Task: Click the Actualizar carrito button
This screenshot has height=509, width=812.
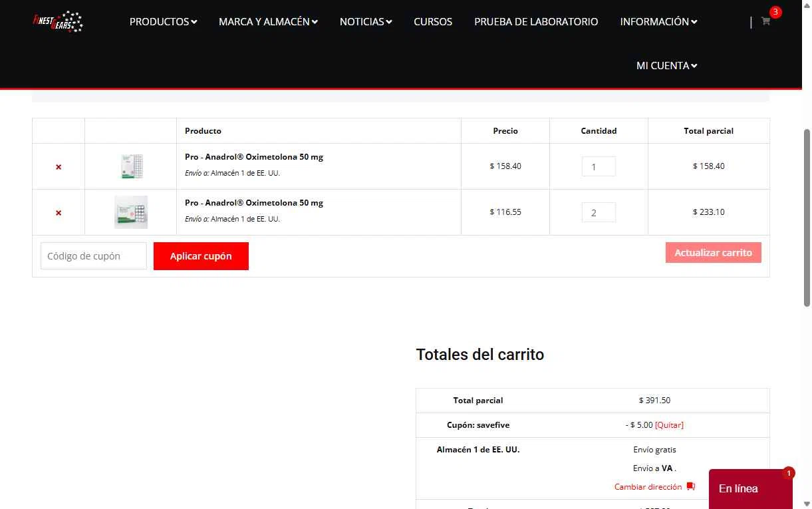Action: click(714, 253)
